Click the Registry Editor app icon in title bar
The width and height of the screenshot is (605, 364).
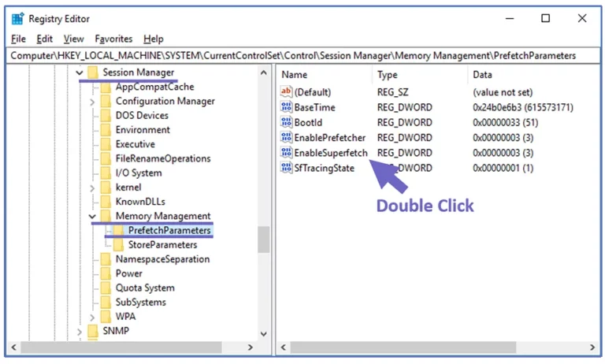18,19
